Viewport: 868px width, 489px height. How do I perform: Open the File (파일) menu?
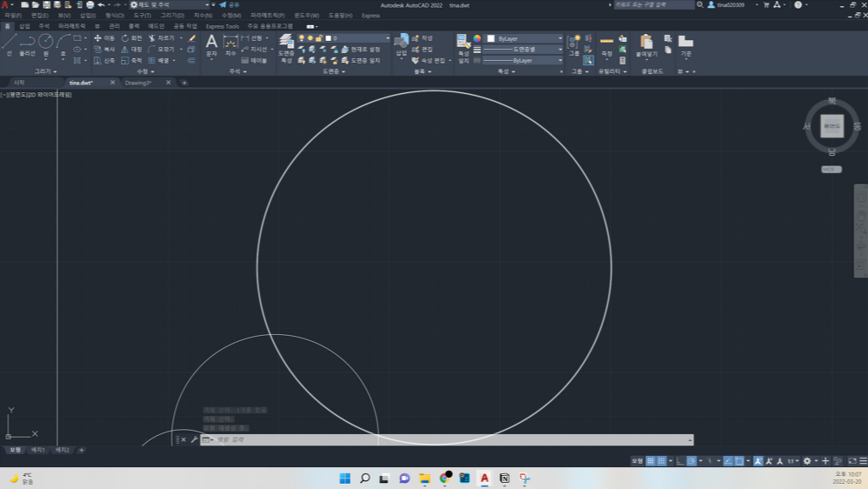pyautogui.click(x=13, y=16)
